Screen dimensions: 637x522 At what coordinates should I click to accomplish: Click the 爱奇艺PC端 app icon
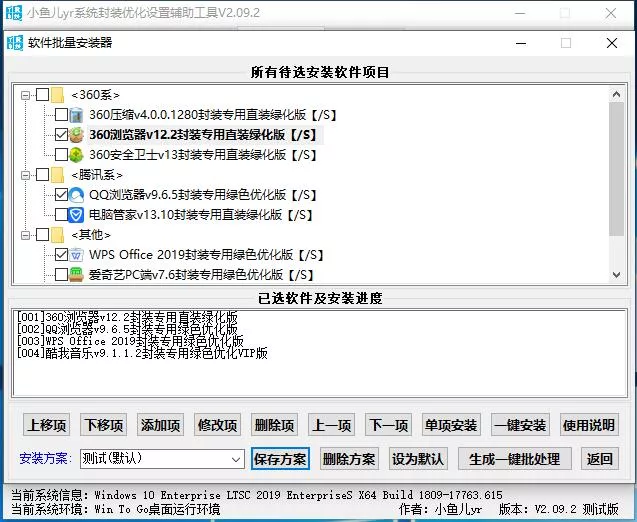coord(76,275)
